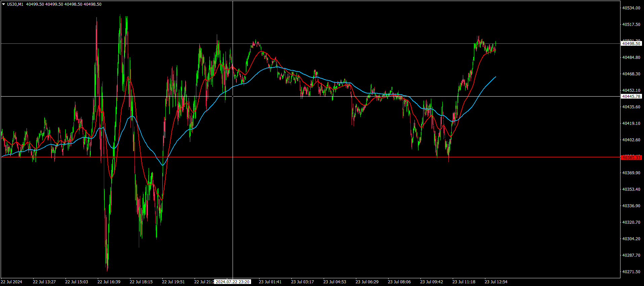The width and height of the screenshot is (644, 286).
Task: Click the 22 Jul 15:03 time label
Action: (x=77, y=282)
